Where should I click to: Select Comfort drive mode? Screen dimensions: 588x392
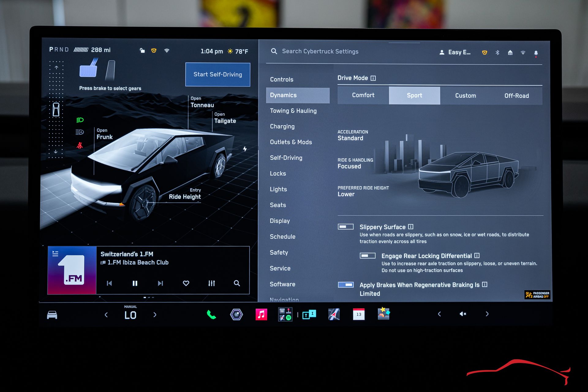point(363,95)
